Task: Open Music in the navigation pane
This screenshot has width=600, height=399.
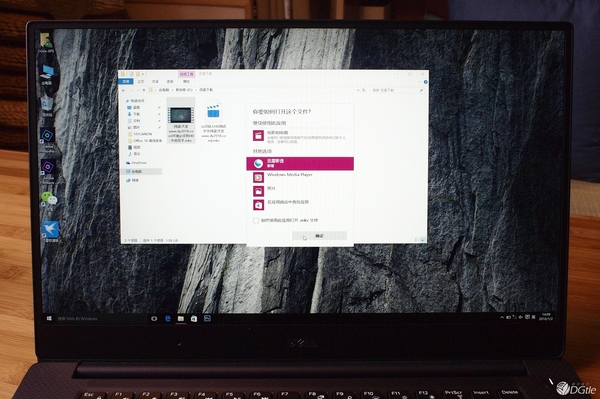Action: (134, 154)
